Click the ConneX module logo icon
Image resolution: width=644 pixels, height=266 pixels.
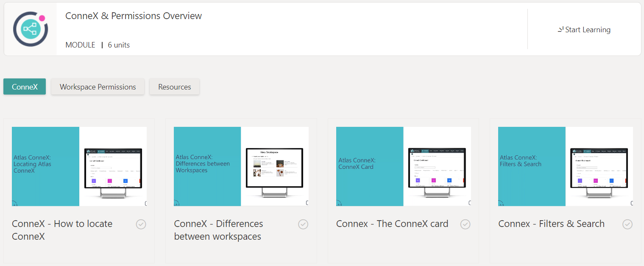tap(30, 29)
